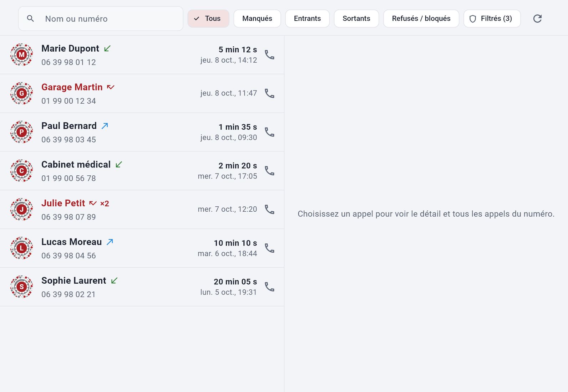Call Lucas Moreau using phone icon
Viewport: 568px width, 392px height.
(x=270, y=248)
